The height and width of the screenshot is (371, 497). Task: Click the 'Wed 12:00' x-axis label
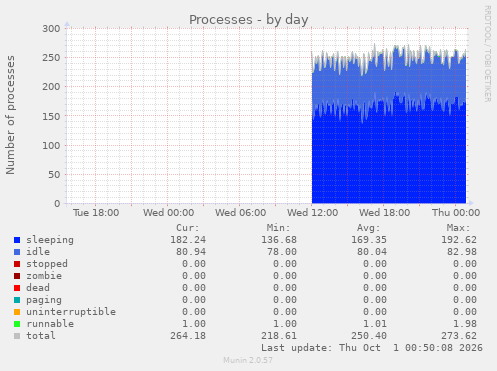(x=313, y=213)
